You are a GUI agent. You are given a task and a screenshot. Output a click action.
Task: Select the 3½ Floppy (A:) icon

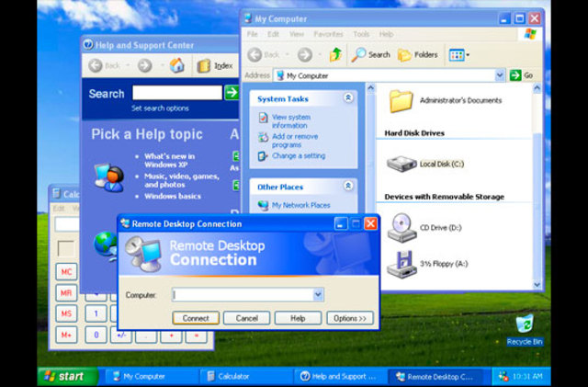click(x=401, y=264)
